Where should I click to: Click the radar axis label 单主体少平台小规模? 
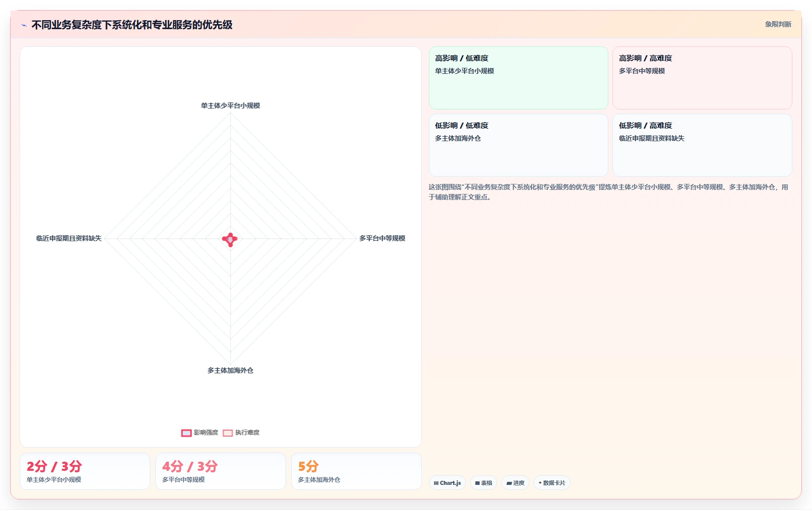pos(230,106)
